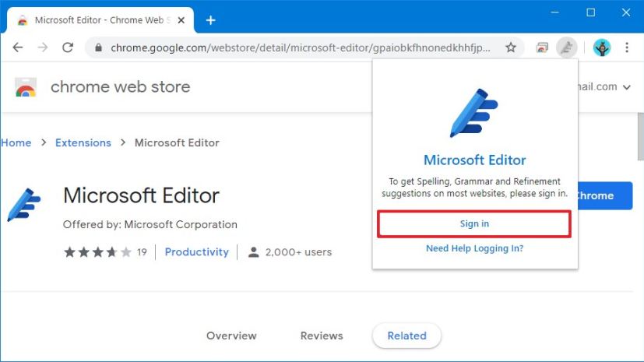Maximize the Chrome window
The height and width of the screenshot is (362, 644).
[590, 12]
